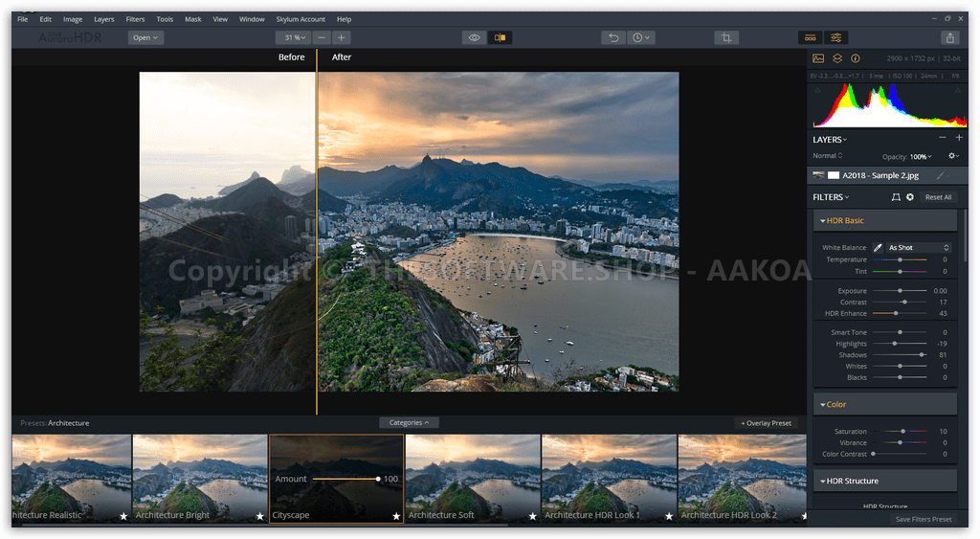This screenshot has height=539, width=980.
Task: Open the layer settings gear menu
Action: tap(954, 156)
